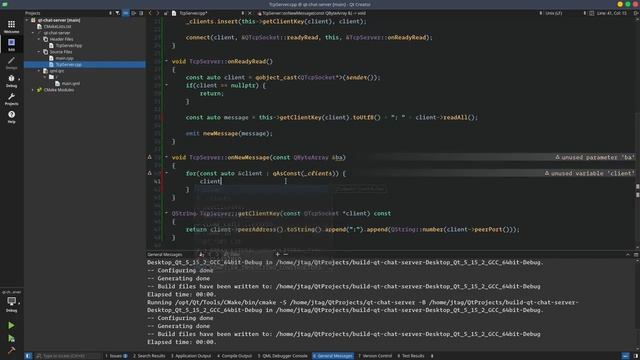Image resolution: width=640 pixels, height=360 pixels.
Task: Open the Application Output pane
Action: [x=191, y=356]
